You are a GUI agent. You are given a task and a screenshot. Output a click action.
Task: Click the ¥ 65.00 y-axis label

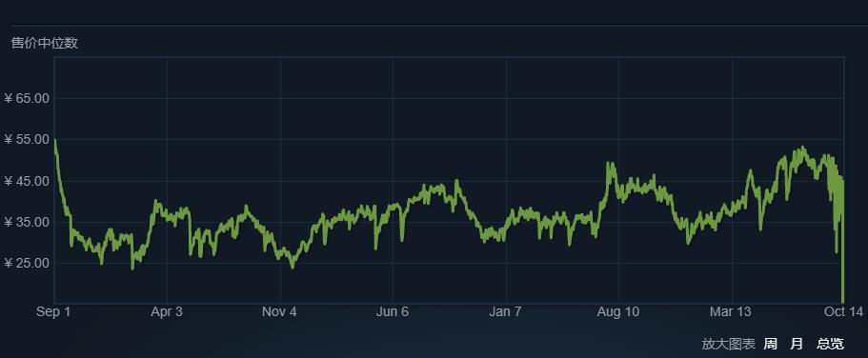(x=27, y=98)
